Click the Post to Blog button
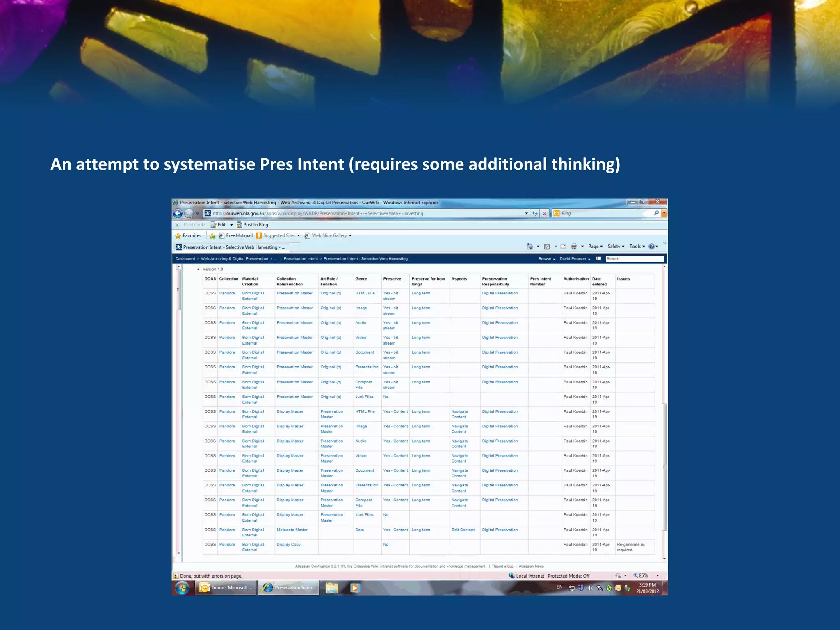Image resolution: width=840 pixels, height=630 pixels. click(x=253, y=225)
